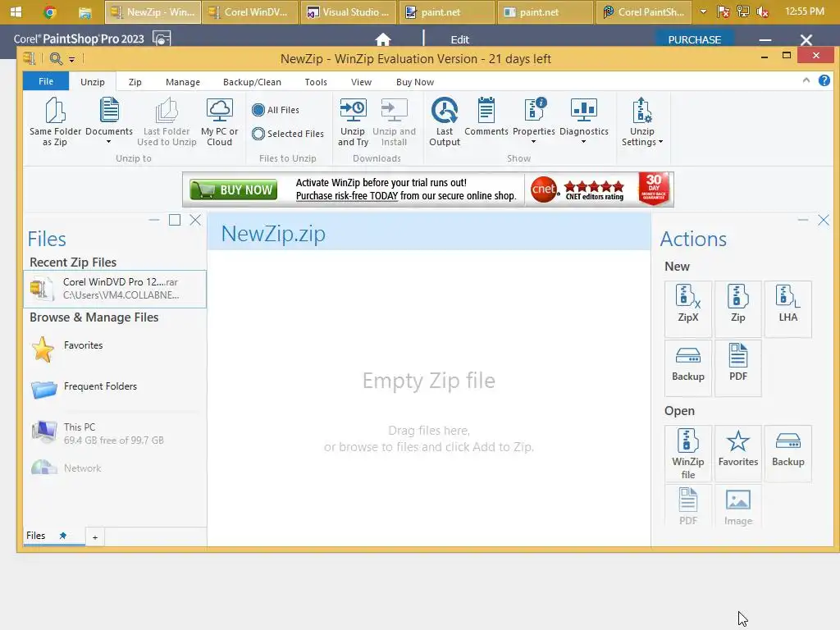Screen dimensions: 840x630
Task: Open WinZip help question mark
Action: [824, 81]
